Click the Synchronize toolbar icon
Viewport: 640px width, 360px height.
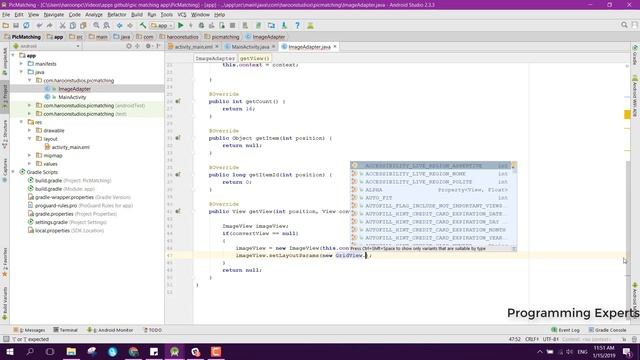[x=26, y=25]
